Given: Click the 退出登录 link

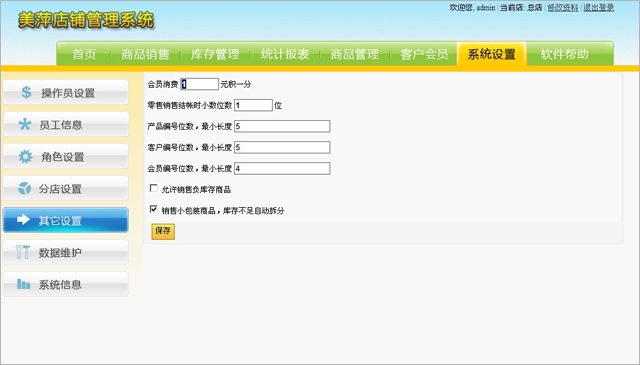Looking at the screenshot, I should tap(598, 7).
